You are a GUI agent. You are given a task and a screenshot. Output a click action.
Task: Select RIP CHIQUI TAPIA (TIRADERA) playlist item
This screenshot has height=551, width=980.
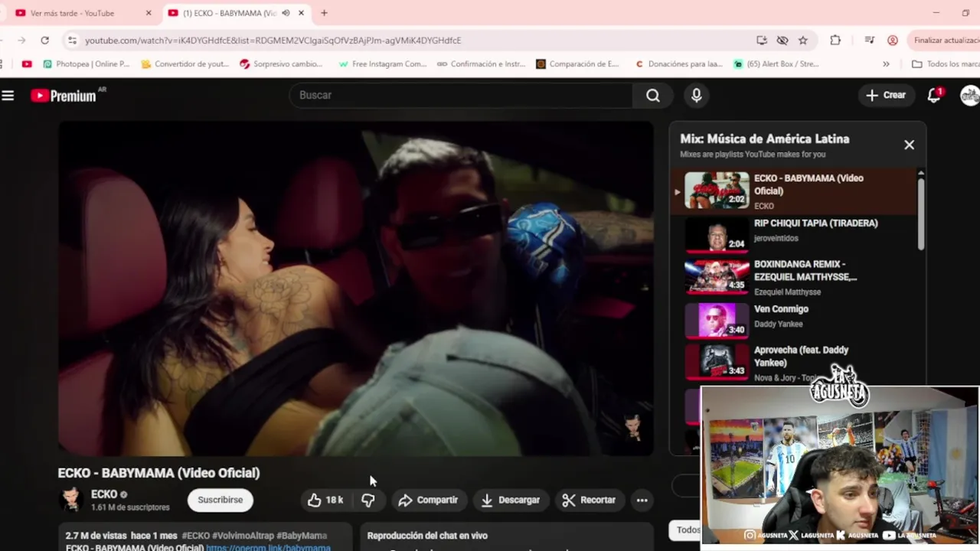coord(793,233)
